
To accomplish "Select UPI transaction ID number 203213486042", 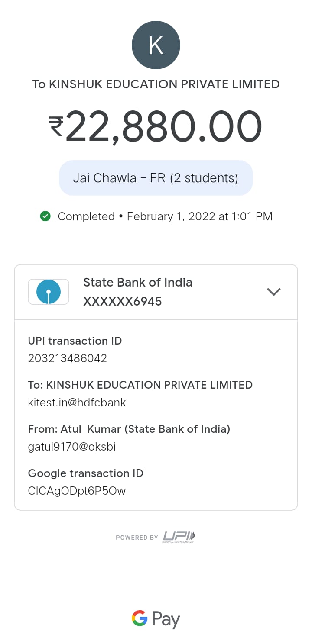I will pyautogui.click(x=67, y=358).
